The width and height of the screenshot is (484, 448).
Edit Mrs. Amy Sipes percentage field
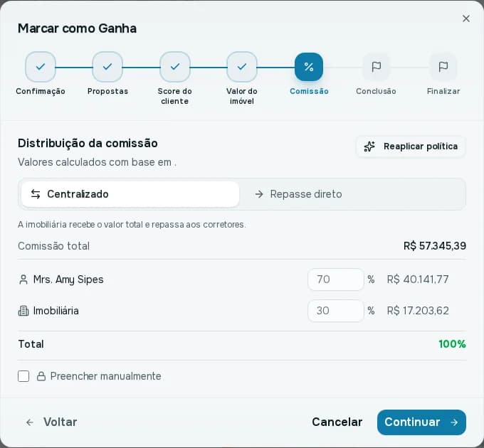pos(336,279)
